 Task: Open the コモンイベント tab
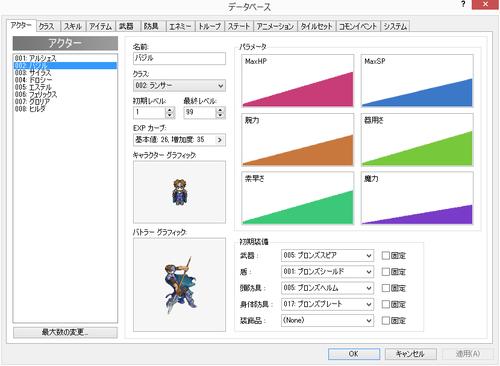coord(358,26)
